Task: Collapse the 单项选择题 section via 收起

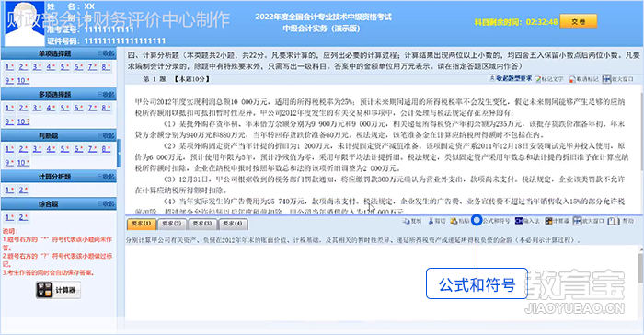Action: [107, 53]
